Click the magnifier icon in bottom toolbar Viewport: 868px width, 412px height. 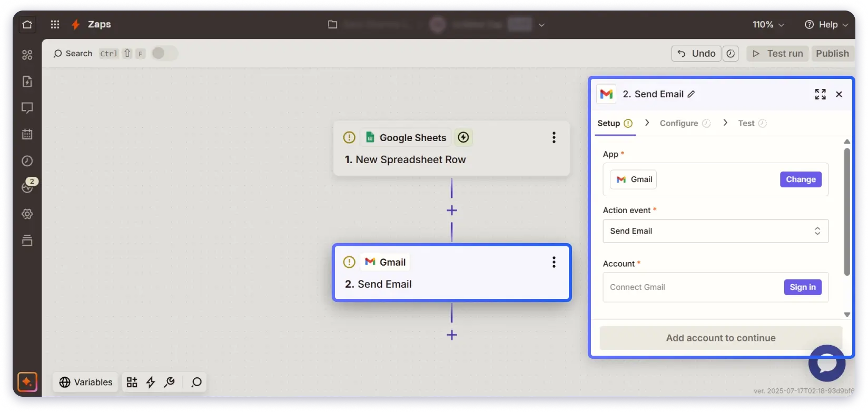coord(196,382)
